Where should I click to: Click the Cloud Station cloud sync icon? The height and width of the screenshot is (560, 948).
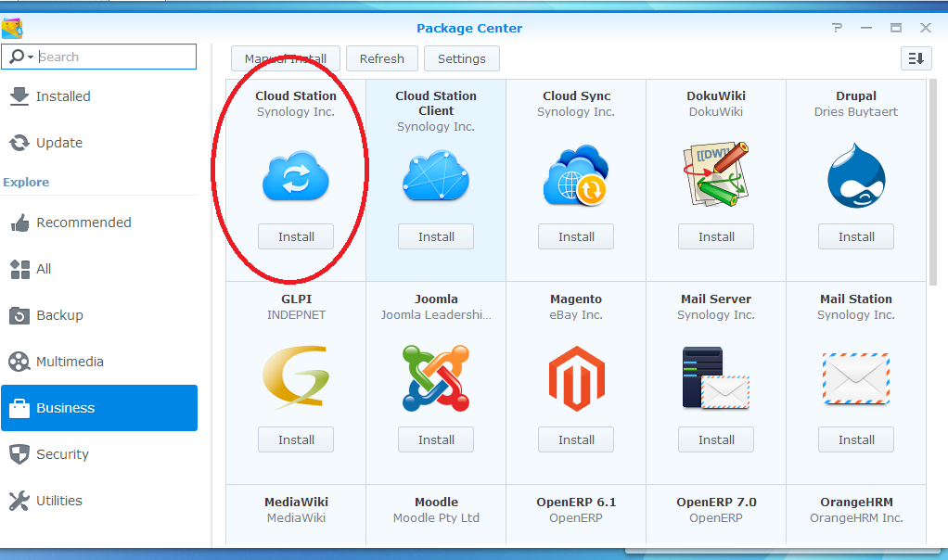pos(296,178)
